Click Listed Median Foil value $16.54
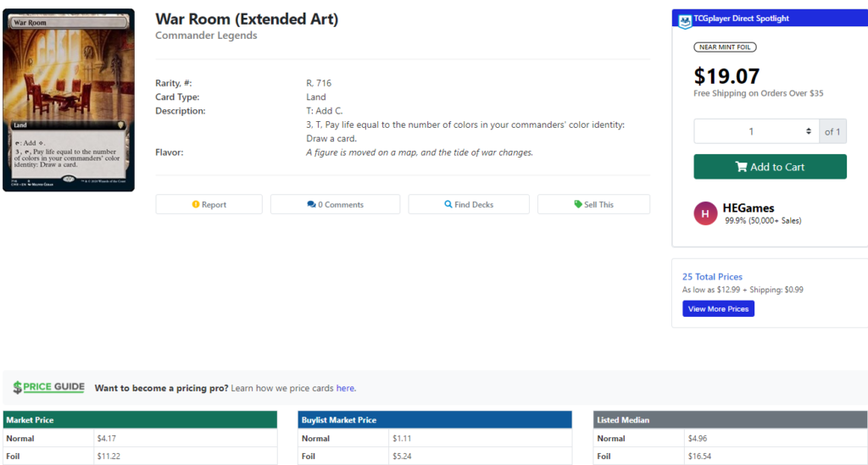The image size is (868, 465). [699, 457]
